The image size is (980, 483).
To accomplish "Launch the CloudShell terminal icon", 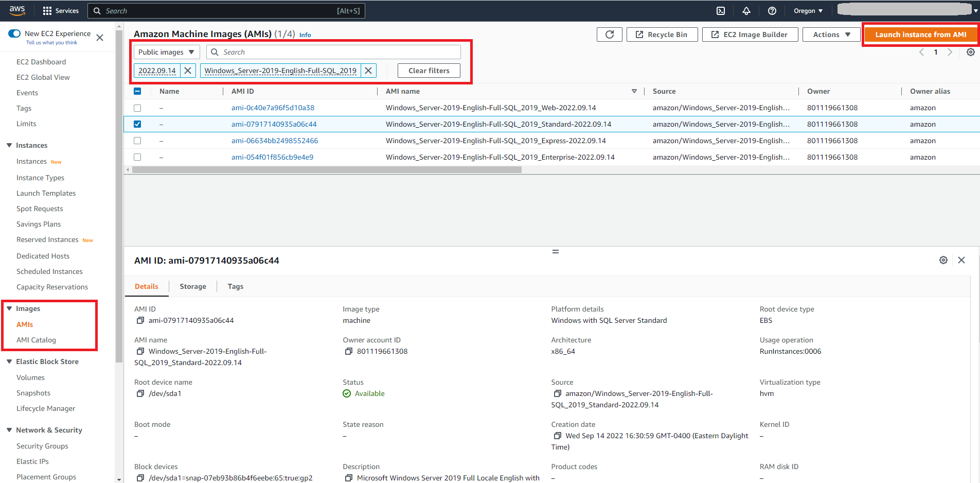I will [721, 11].
